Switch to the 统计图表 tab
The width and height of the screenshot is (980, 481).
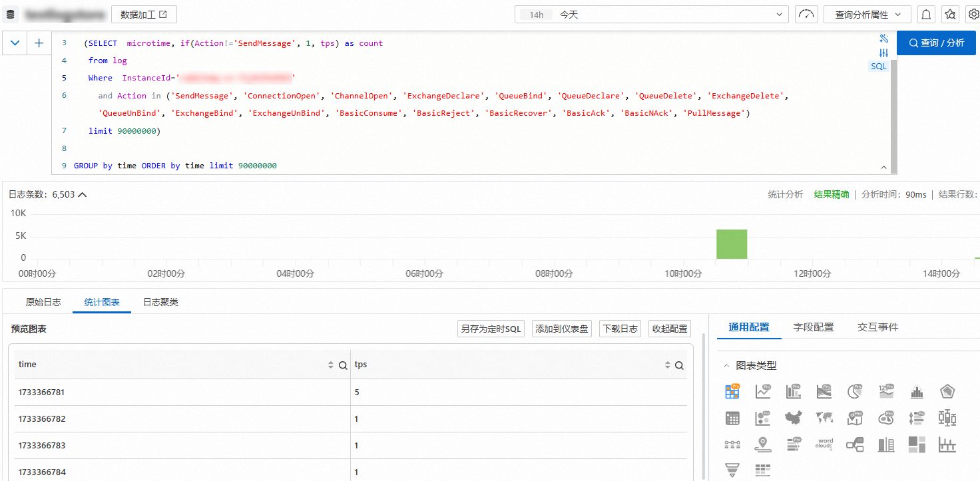click(x=102, y=302)
